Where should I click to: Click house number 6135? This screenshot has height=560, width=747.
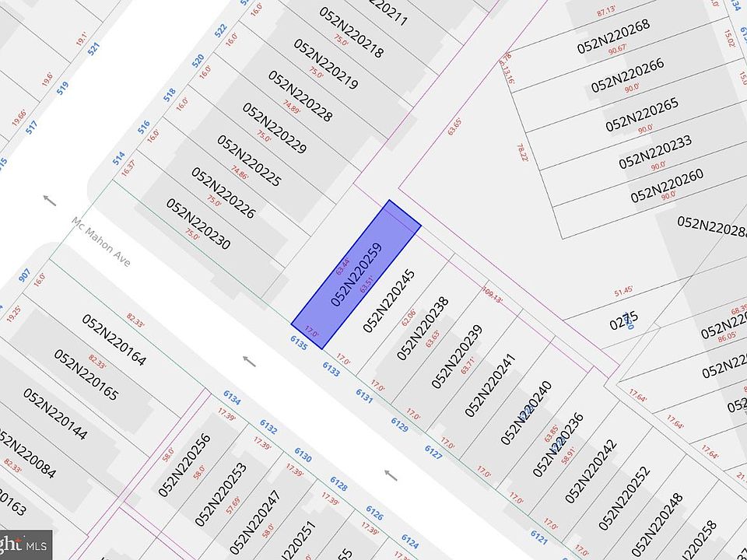pos(299,342)
